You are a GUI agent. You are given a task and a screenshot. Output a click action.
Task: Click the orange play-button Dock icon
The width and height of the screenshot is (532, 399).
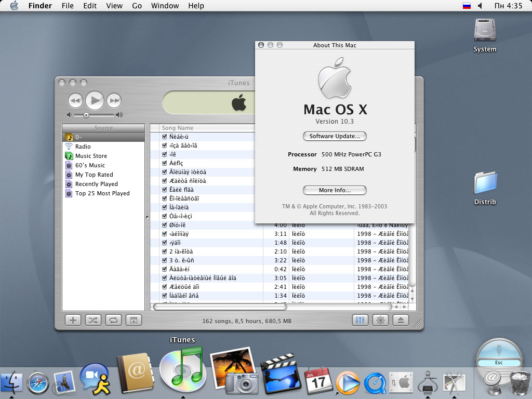point(348,383)
